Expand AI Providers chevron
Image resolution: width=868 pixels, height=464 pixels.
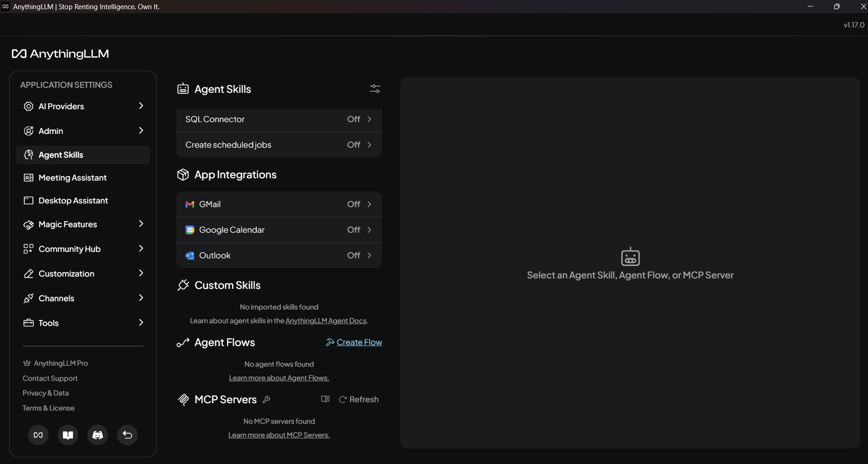(x=141, y=106)
